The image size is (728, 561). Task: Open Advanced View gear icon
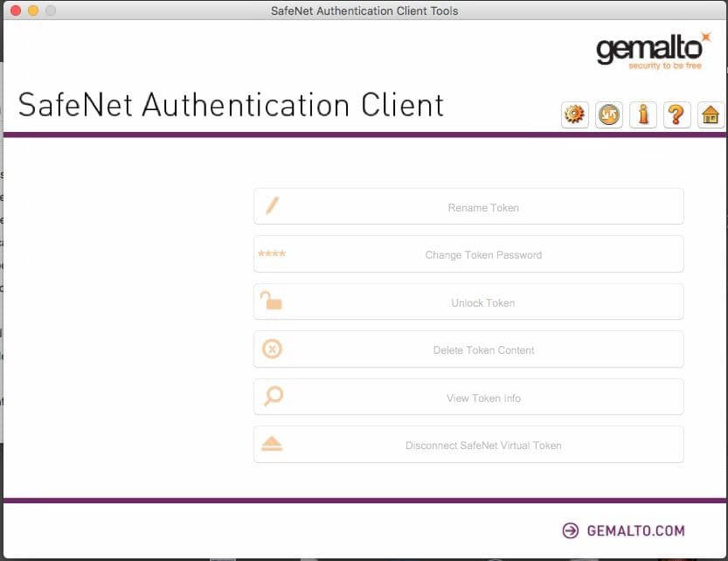[575, 114]
